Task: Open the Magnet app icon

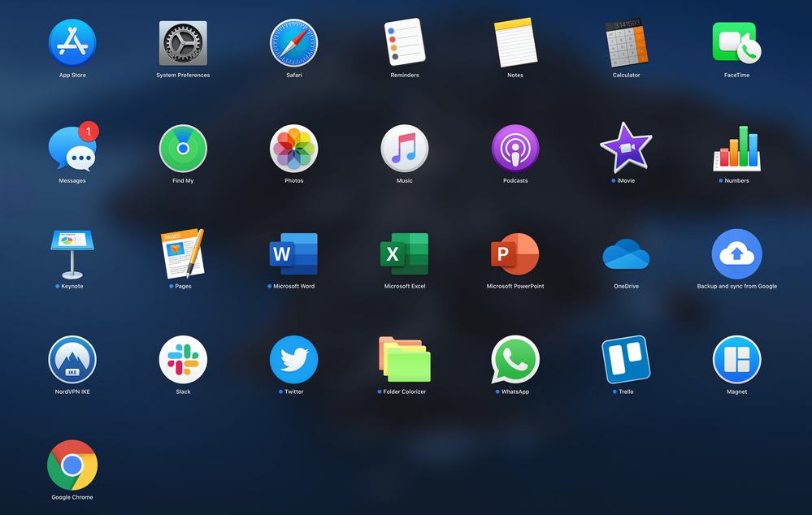Action: 736,360
